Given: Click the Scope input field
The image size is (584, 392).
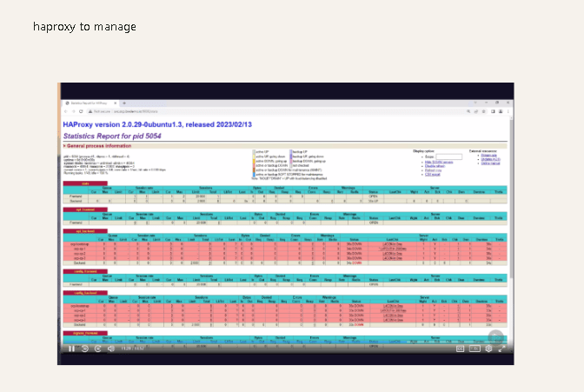Looking at the screenshot, I should (448, 156).
